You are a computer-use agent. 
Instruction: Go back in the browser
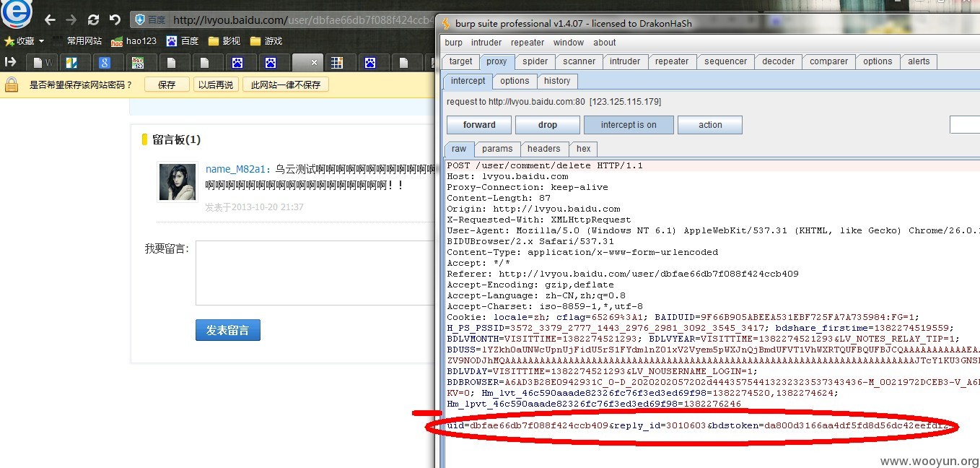50,20
